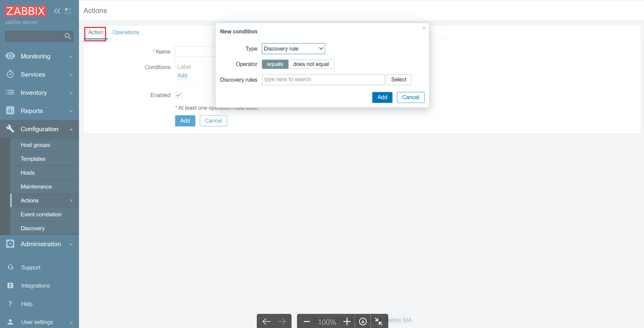Click the kiosk mode icon beside logo
The image size is (644, 328).
pos(68,11)
